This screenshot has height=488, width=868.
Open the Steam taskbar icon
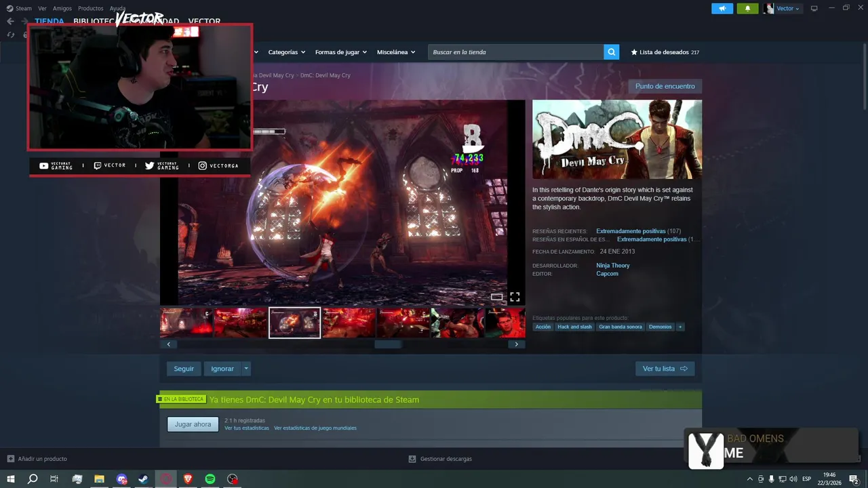(144, 479)
